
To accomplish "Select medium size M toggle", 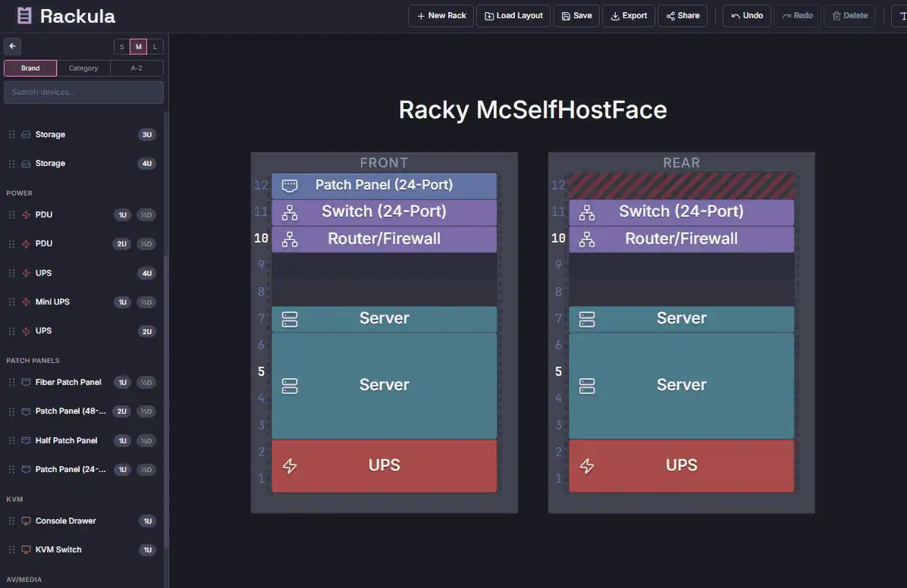I will point(138,47).
